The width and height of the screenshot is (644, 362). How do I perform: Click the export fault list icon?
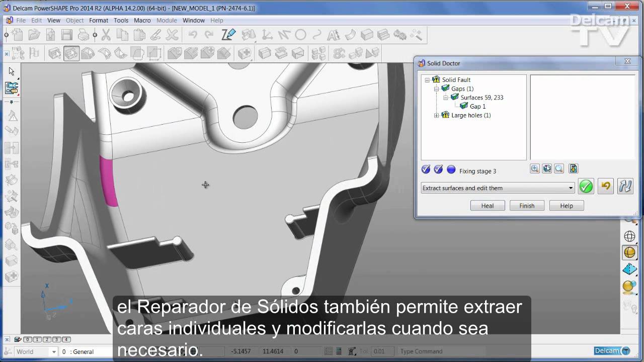[x=573, y=169]
